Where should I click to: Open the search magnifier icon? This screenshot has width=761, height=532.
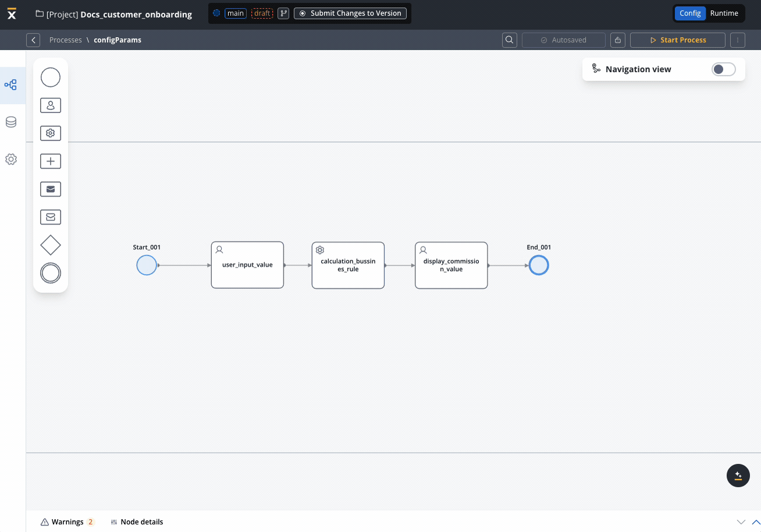point(510,40)
